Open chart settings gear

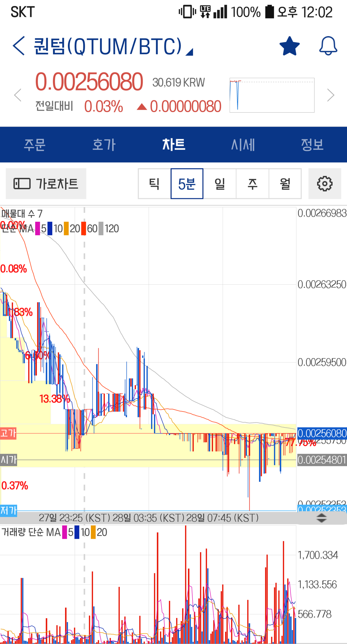point(324,184)
